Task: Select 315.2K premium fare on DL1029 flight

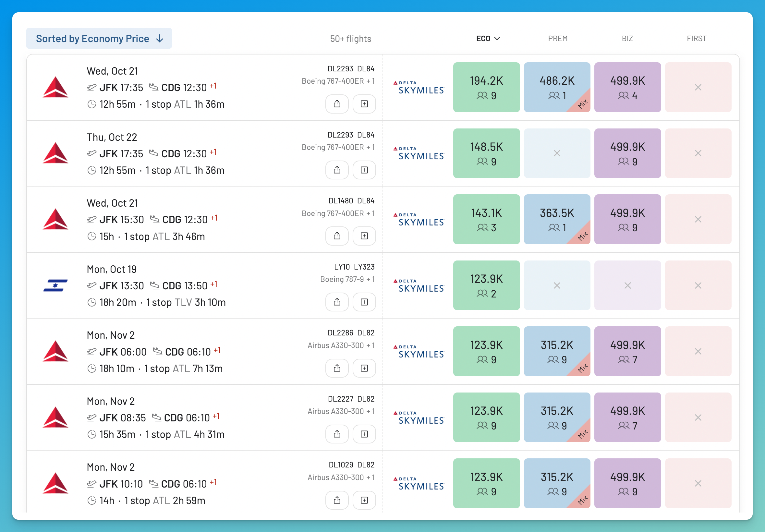Action: pyautogui.click(x=557, y=483)
